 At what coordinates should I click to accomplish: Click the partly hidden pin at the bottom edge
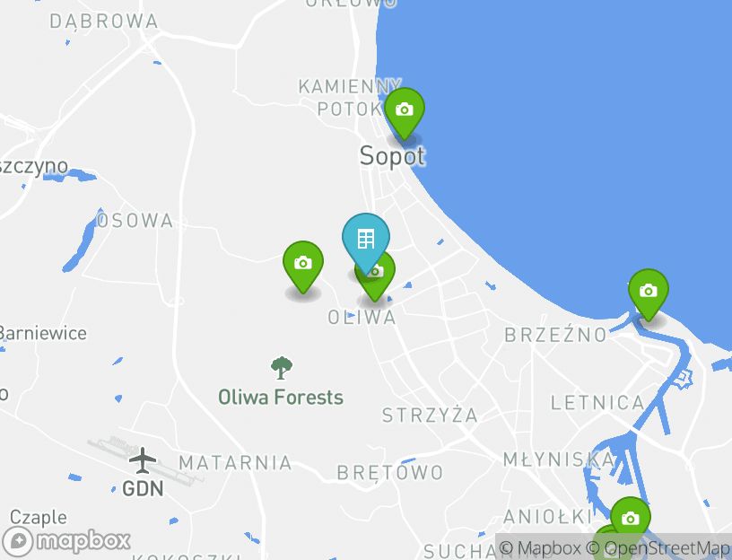tap(607, 542)
